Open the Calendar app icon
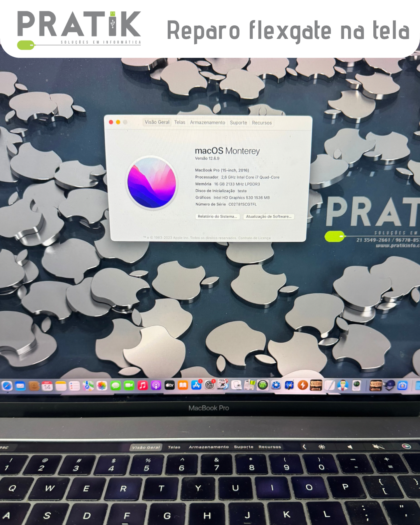This screenshot has height=525, width=420. coord(47,386)
